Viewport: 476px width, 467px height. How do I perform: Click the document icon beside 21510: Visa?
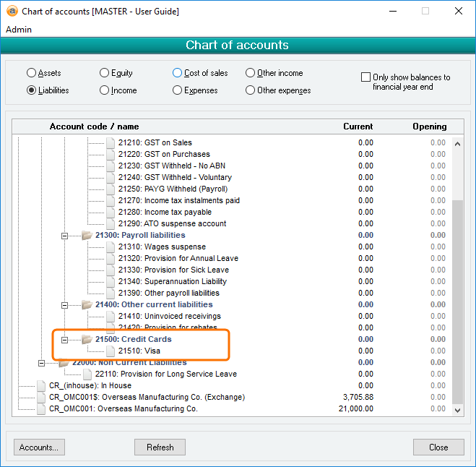pyautogui.click(x=111, y=351)
